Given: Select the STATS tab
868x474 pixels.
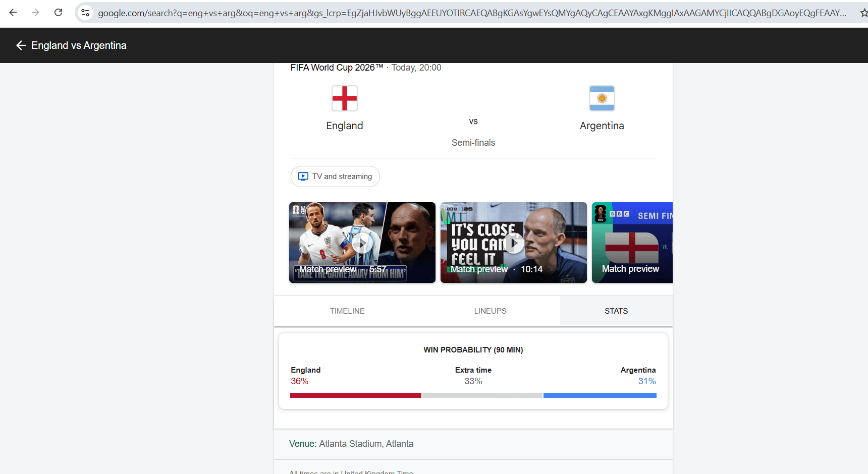Looking at the screenshot, I should click(x=616, y=311).
